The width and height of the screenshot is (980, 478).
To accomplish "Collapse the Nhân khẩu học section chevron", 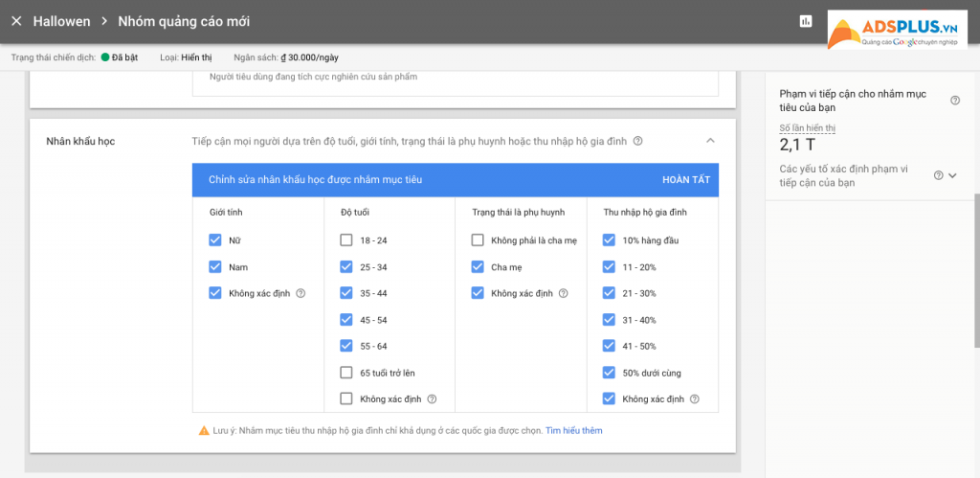I will 710,141.
